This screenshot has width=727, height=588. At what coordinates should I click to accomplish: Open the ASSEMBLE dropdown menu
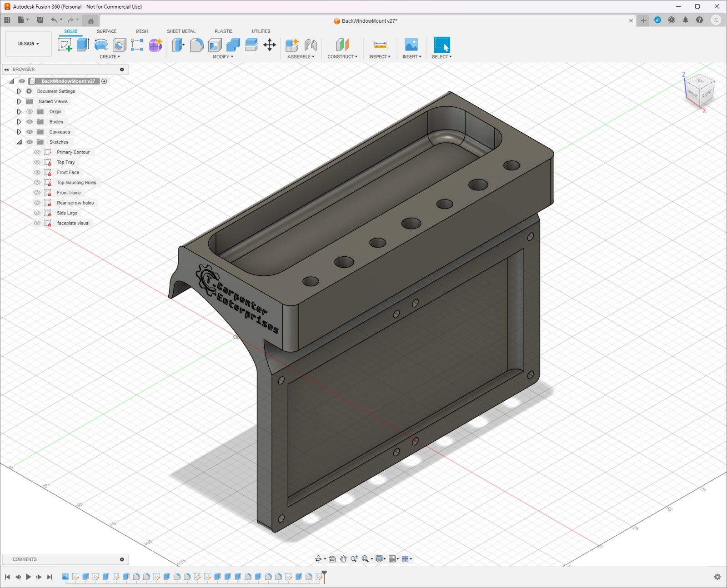[x=301, y=57]
